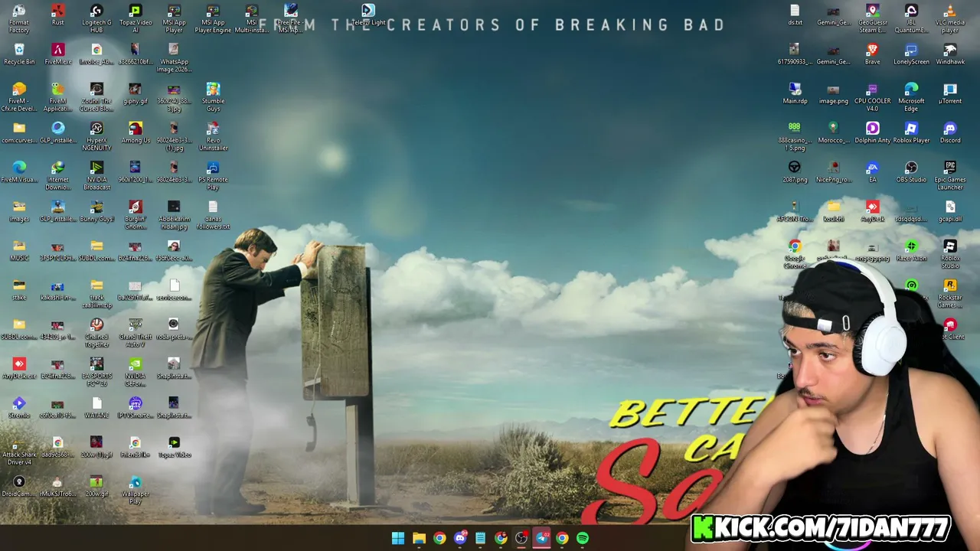Open Dolphin Anty
Viewport: 980px width, 551px height.
(872, 132)
